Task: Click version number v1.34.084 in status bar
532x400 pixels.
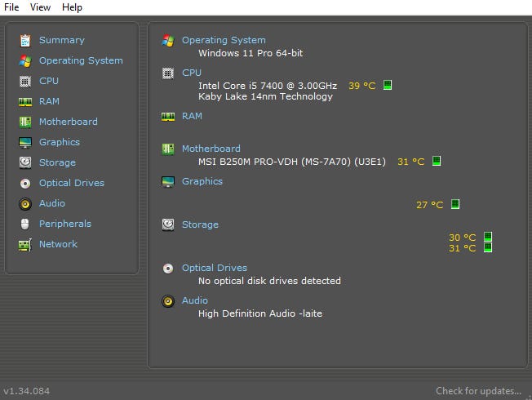Action: [26, 391]
